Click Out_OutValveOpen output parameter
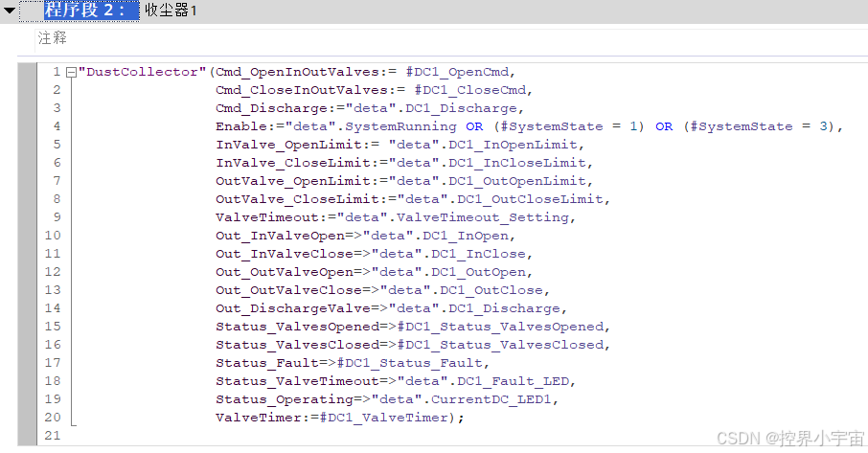This screenshot has height=453, width=868. (284, 273)
